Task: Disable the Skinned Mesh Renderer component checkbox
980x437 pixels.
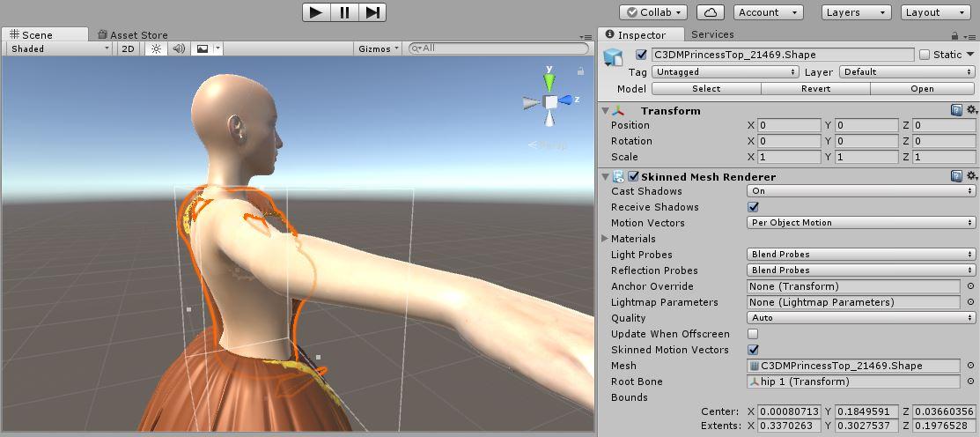Action: [x=633, y=177]
